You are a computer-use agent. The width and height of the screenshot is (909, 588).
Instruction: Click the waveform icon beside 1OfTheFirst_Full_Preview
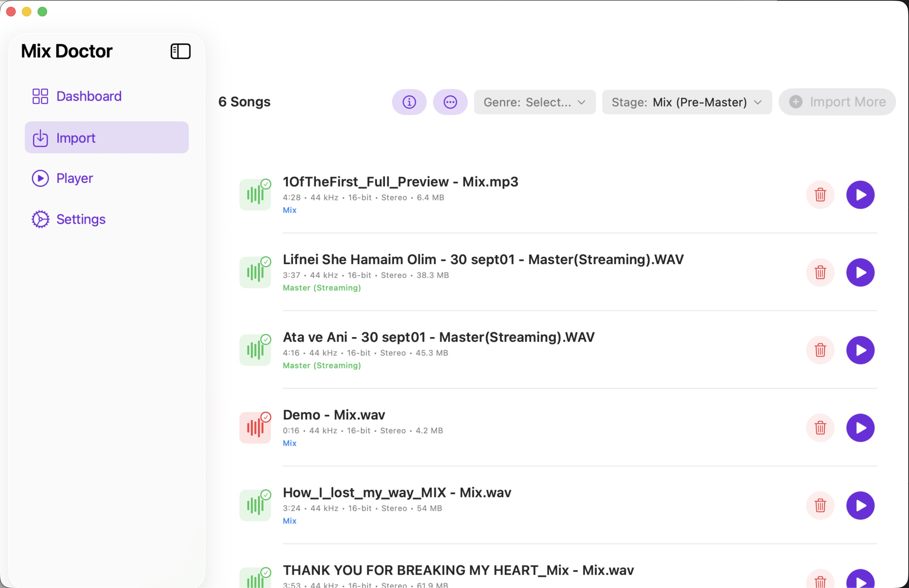click(255, 195)
